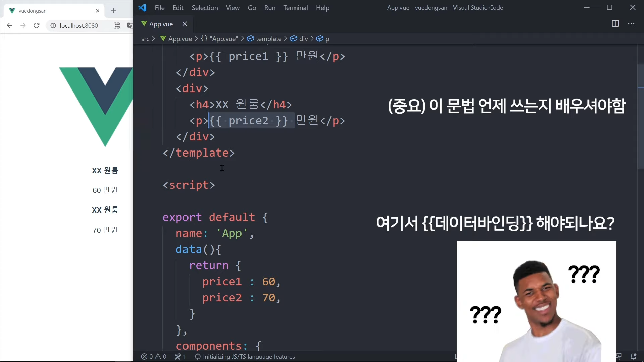This screenshot has height=362, width=644.
Task: Click the VS Code logo icon
Action: tap(142, 8)
